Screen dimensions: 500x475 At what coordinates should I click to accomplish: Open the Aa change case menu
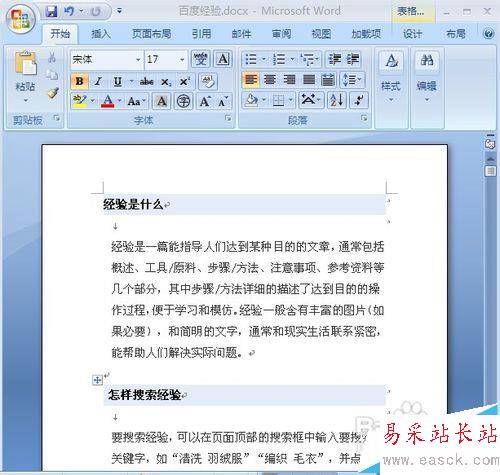[136, 101]
